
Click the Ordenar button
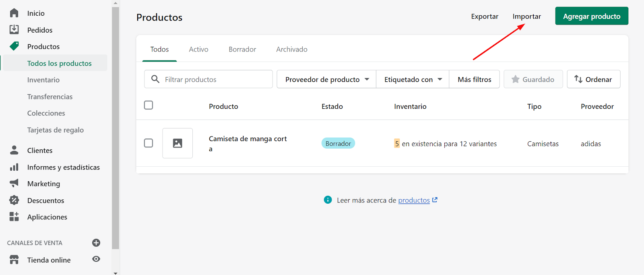[x=594, y=79]
